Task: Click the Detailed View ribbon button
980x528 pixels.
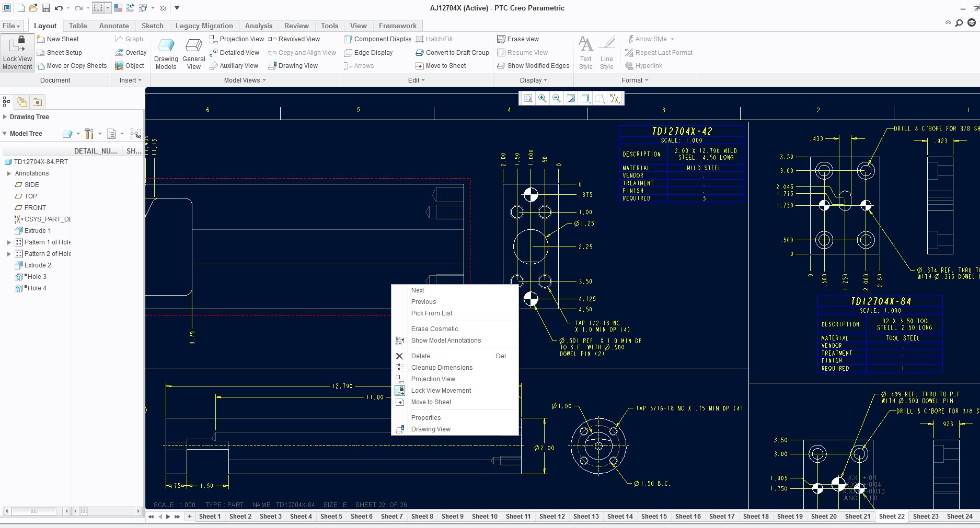Action: 234,53
